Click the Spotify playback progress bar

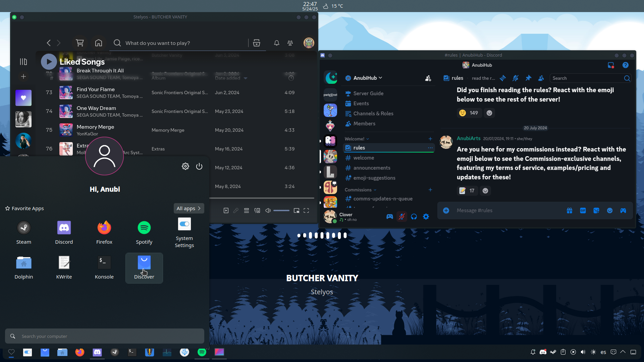pos(262,198)
